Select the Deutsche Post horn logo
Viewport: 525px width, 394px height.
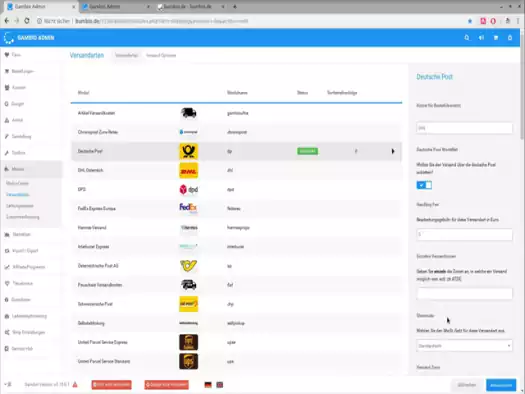coord(189,151)
